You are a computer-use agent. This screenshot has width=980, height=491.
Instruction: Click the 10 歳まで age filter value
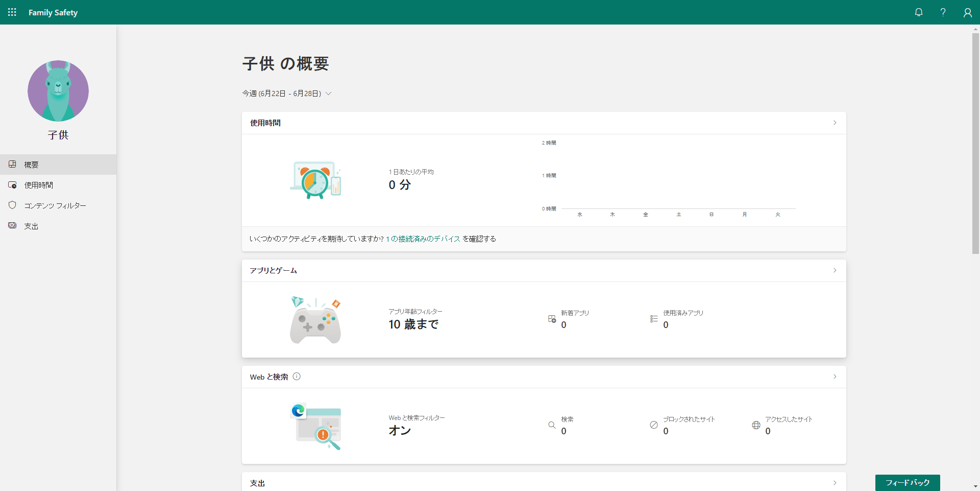(x=414, y=324)
